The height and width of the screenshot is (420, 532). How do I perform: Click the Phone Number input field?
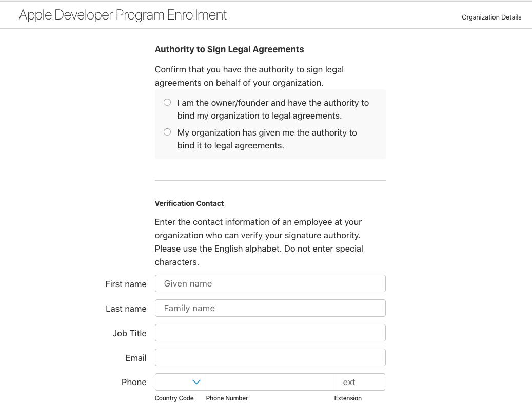tap(270, 382)
